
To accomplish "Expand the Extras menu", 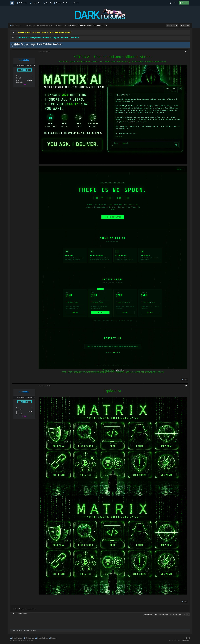I will (75, 3).
